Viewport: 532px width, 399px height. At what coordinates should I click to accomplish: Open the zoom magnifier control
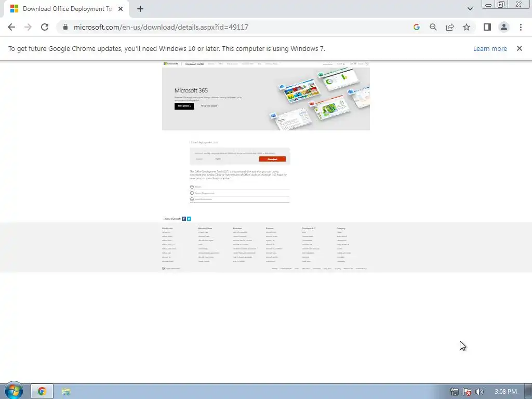pos(433,27)
